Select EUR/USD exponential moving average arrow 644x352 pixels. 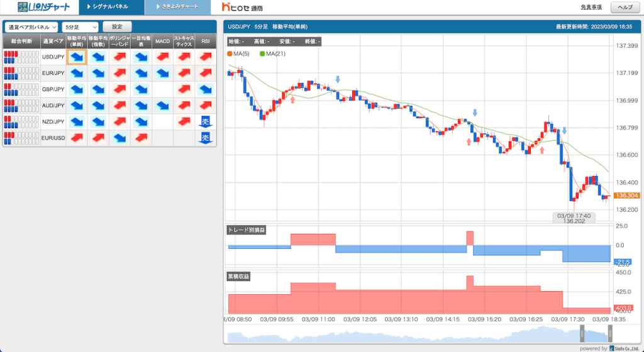pyautogui.click(x=98, y=138)
